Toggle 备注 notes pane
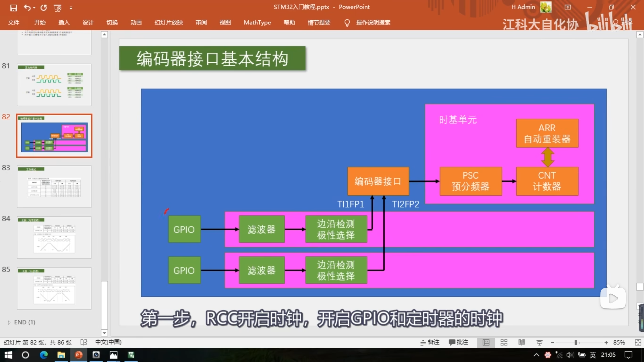 [x=430, y=342]
